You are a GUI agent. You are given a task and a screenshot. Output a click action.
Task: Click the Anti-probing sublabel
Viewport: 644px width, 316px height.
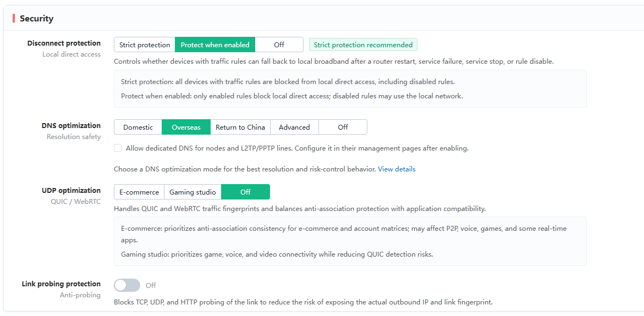point(80,295)
